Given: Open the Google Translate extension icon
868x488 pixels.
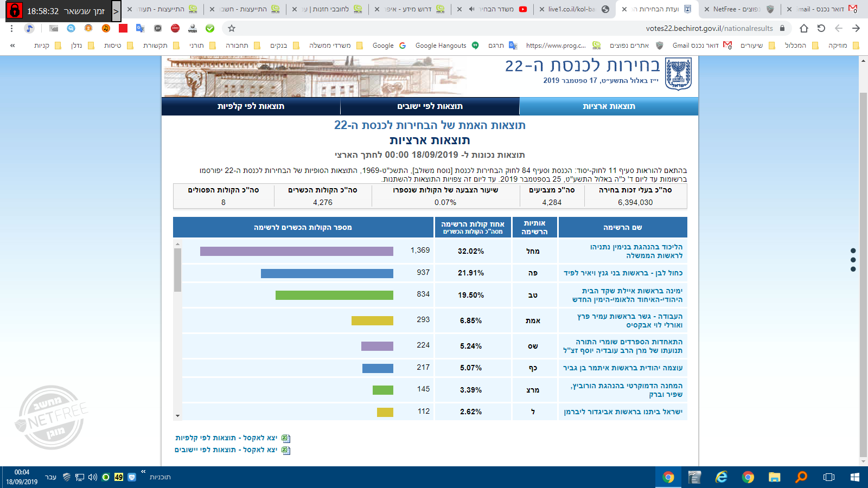Looking at the screenshot, I should [140, 28].
